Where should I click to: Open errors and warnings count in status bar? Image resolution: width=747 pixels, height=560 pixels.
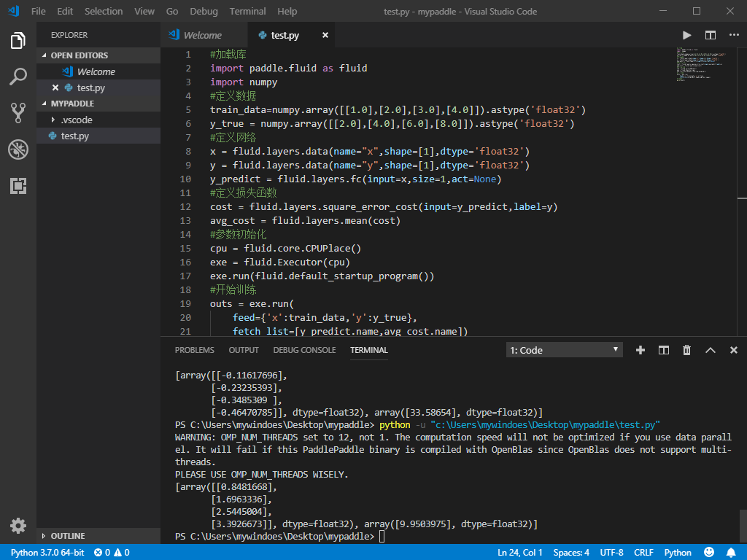click(x=112, y=553)
